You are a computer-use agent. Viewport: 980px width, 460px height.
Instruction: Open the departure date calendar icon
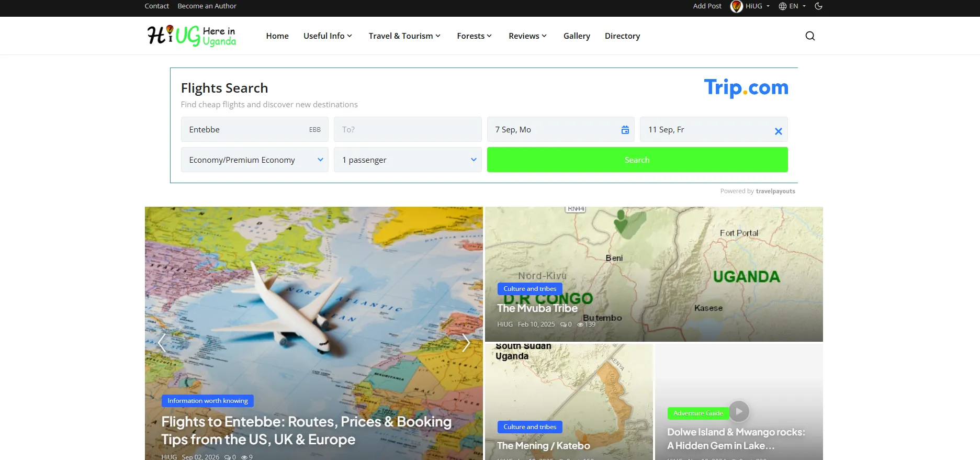(625, 130)
